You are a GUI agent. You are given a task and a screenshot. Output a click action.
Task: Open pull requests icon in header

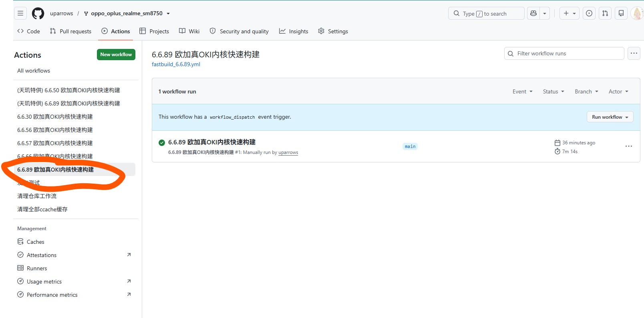coord(605,13)
